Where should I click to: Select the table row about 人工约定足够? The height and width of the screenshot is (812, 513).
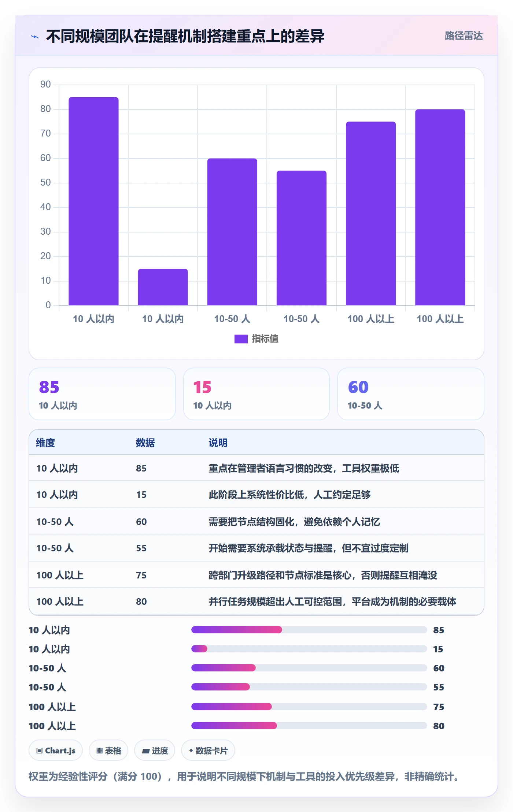click(x=256, y=495)
